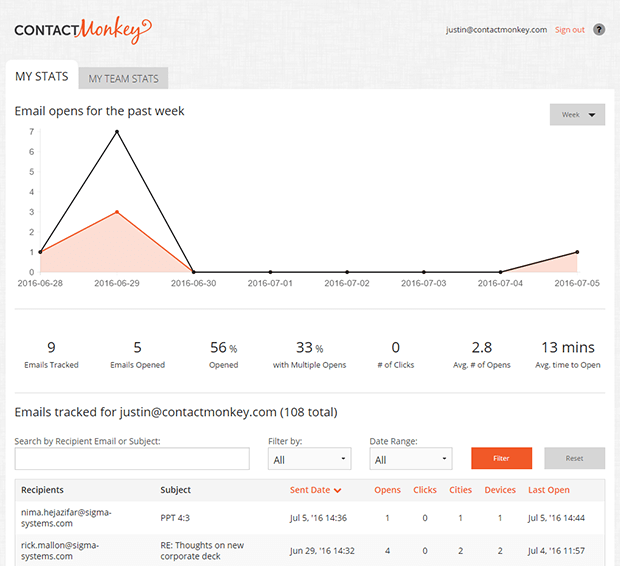This screenshot has width=620, height=566.
Task: Click the 2016-06-28 chart data point
Action: (x=40, y=252)
